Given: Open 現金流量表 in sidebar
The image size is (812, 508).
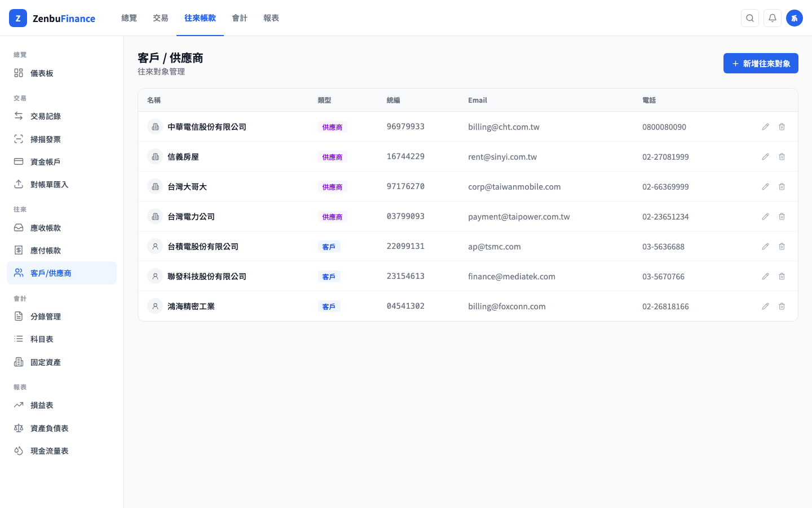Looking at the screenshot, I should (x=61, y=451).
